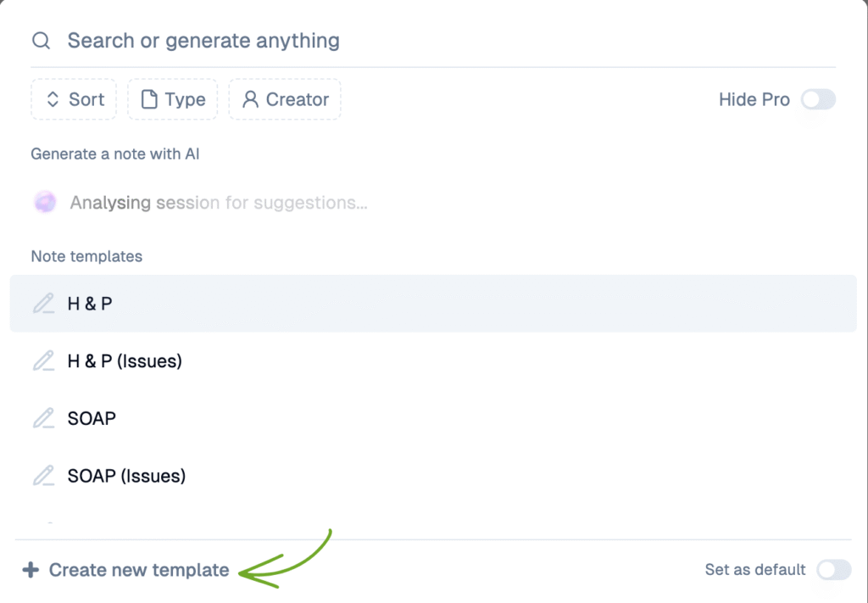Click the Analysing session for suggestions text

coord(219,203)
